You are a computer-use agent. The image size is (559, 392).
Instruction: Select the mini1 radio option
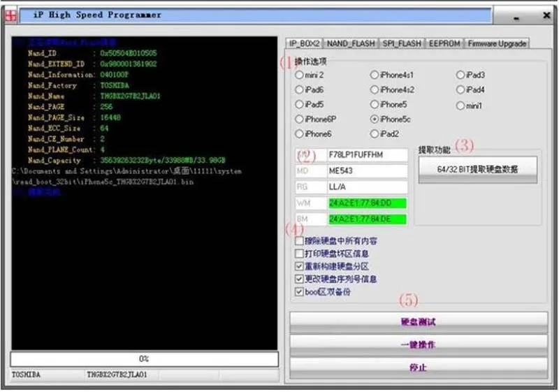pyautogui.click(x=469, y=106)
